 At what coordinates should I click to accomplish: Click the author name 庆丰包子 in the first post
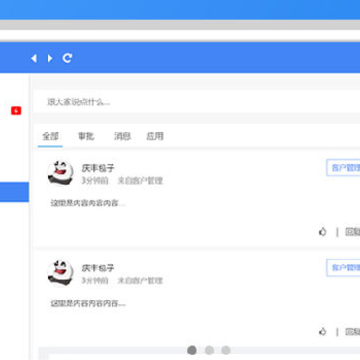[x=98, y=168]
